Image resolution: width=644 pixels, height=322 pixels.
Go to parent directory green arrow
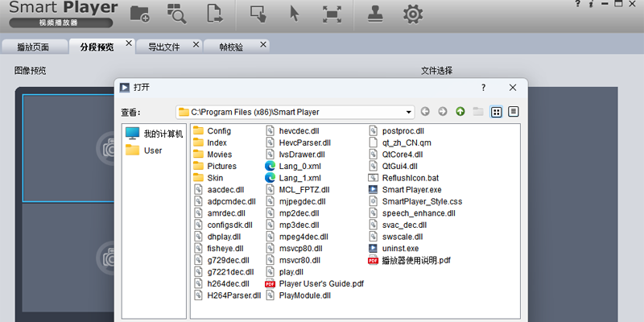pyautogui.click(x=460, y=112)
